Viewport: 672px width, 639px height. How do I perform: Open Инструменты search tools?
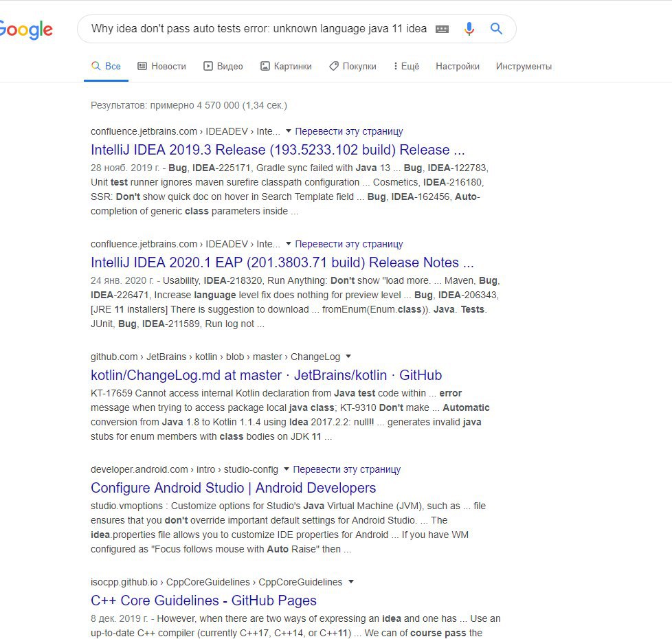point(524,67)
